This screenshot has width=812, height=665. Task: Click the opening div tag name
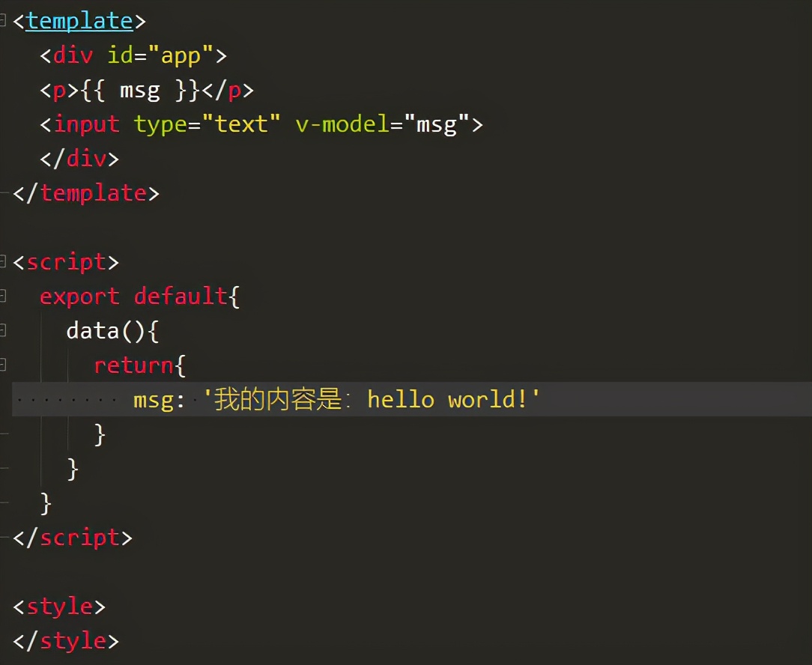73,55
